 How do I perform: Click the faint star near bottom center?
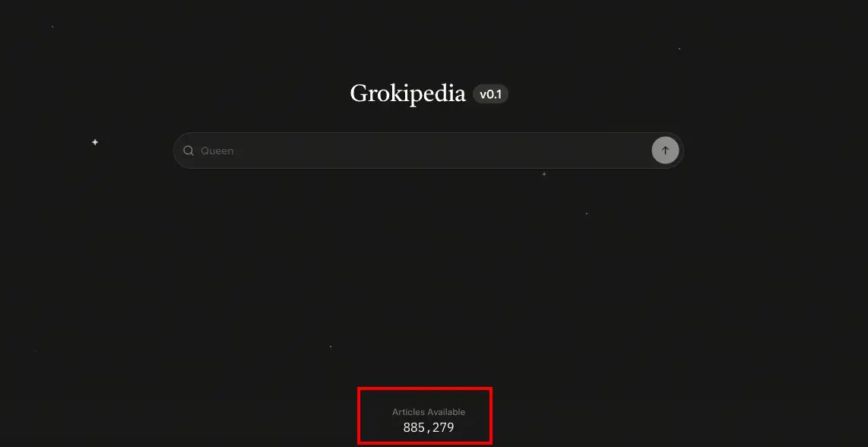click(331, 347)
